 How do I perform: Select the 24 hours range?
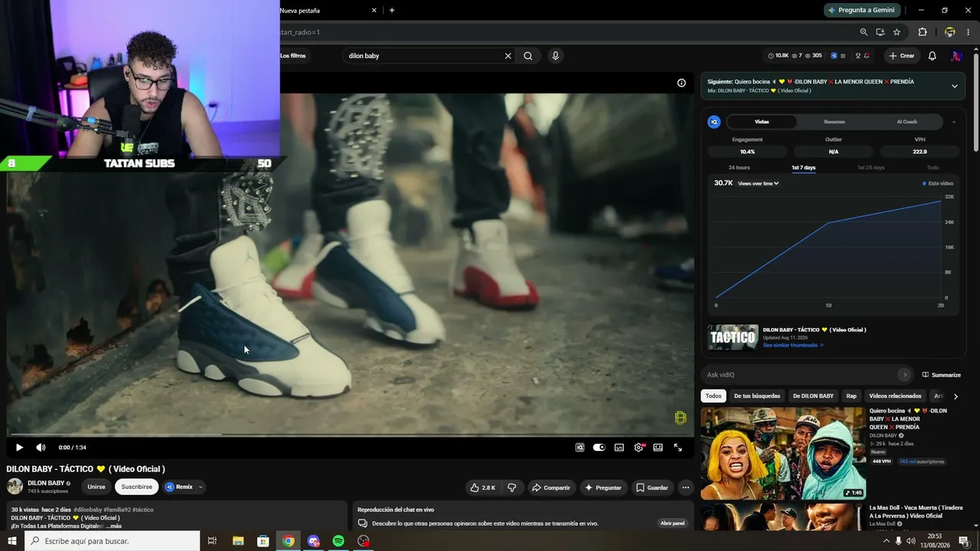tap(739, 168)
